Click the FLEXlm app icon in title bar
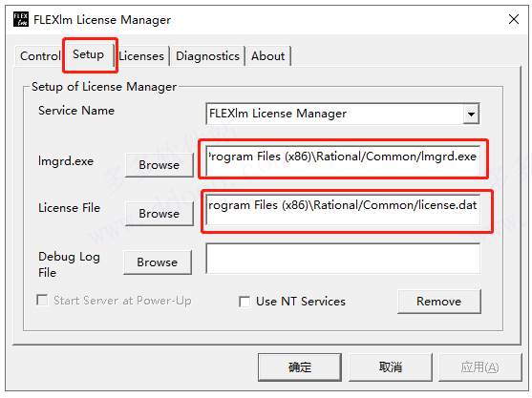 coord(21,19)
